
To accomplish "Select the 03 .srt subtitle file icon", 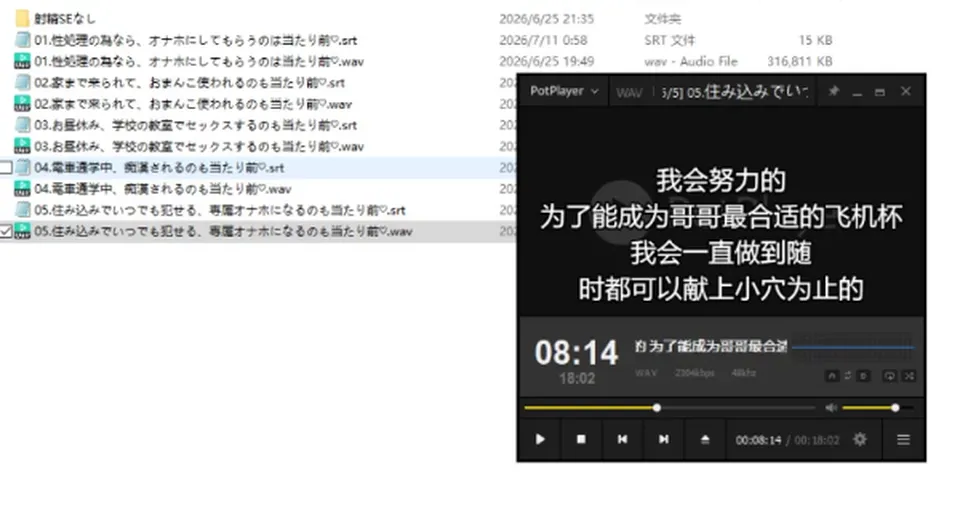I will [x=22, y=125].
